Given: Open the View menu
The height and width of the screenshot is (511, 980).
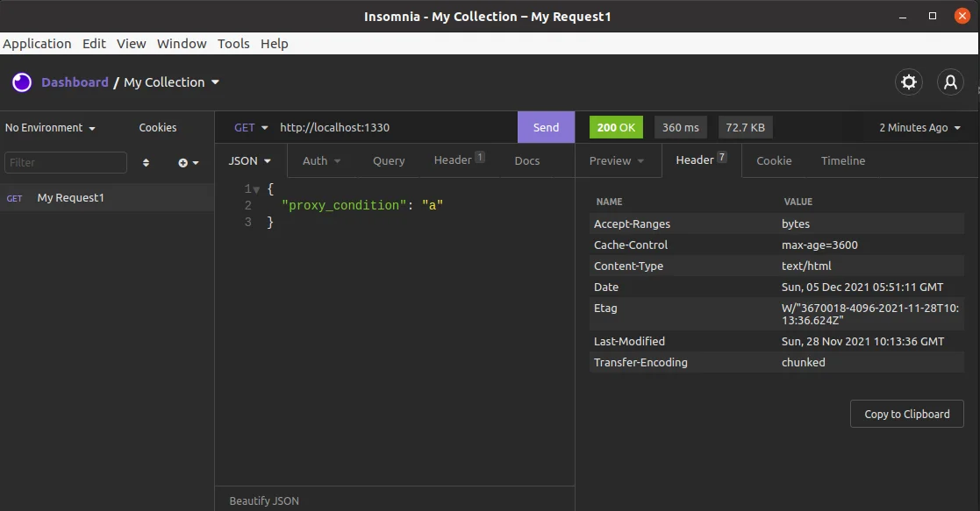Looking at the screenshot, I should pyautogui.click(x=132, y=44).
